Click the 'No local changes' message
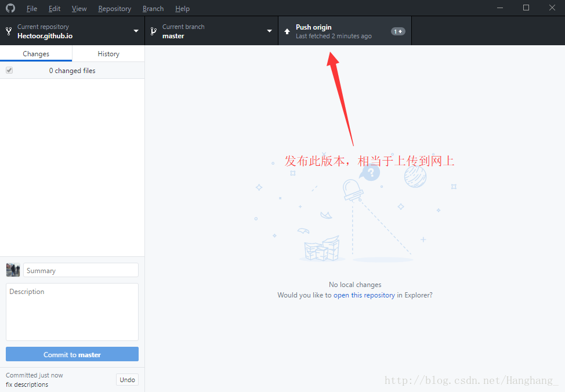 click(355, 285)
